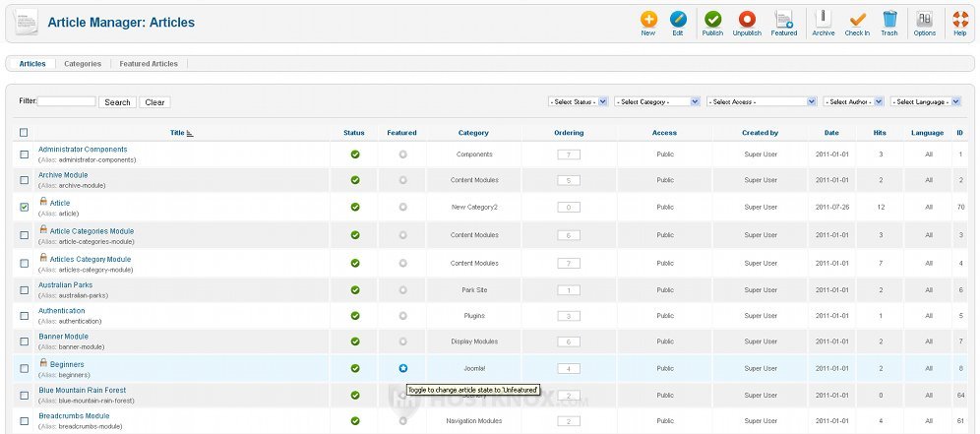Viewport: 980px width, 434px height.
Task: Sort by the Language column header
Action: coord(928,133)
